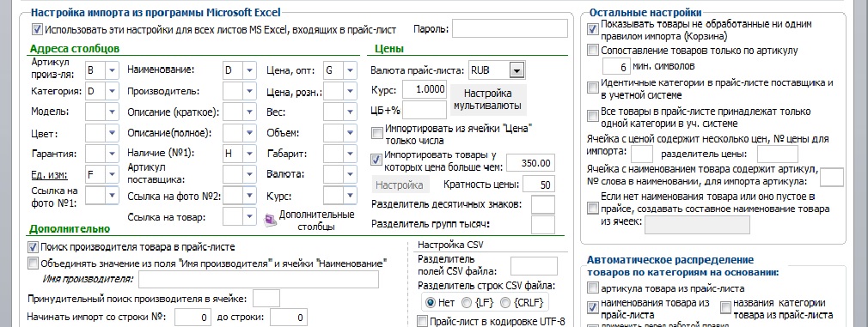Enable identical categories in supplier price list
This screenshot has height=327, width=868.
coord(593,88)
